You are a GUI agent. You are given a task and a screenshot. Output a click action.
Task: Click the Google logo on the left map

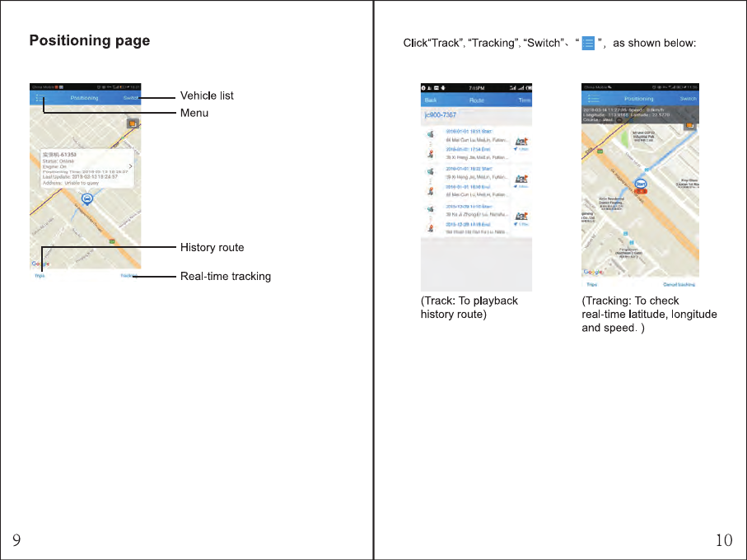(40, 264)
